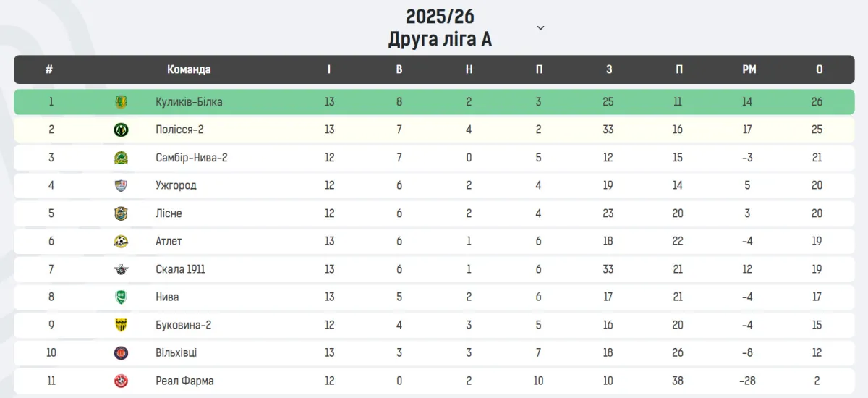Open the Скала 1911 team link
This screenshot has width=868, height=398.
pyautogui.click(x=180, y=269)
